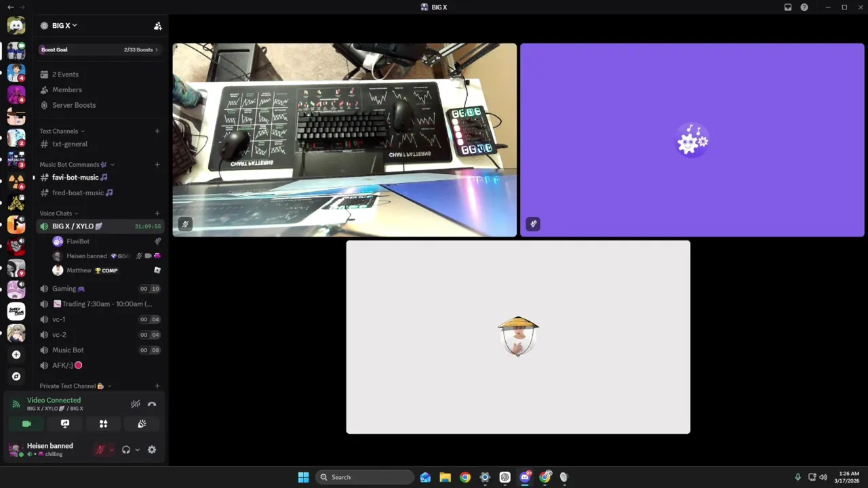Open the txt-general channel
Screen dimensions: 868x488
(100, 144)
